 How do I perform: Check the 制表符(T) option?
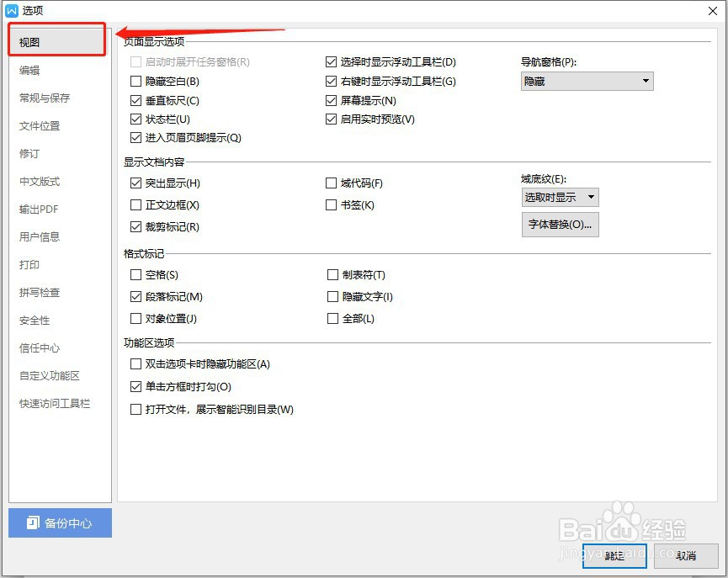coord(332,274)
